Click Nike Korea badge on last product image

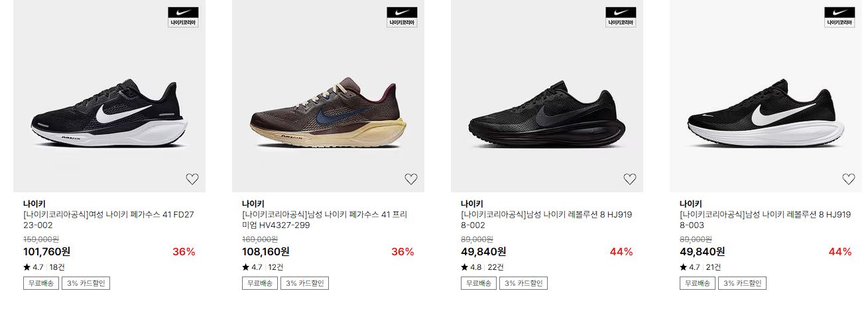[x=839, y=17]
